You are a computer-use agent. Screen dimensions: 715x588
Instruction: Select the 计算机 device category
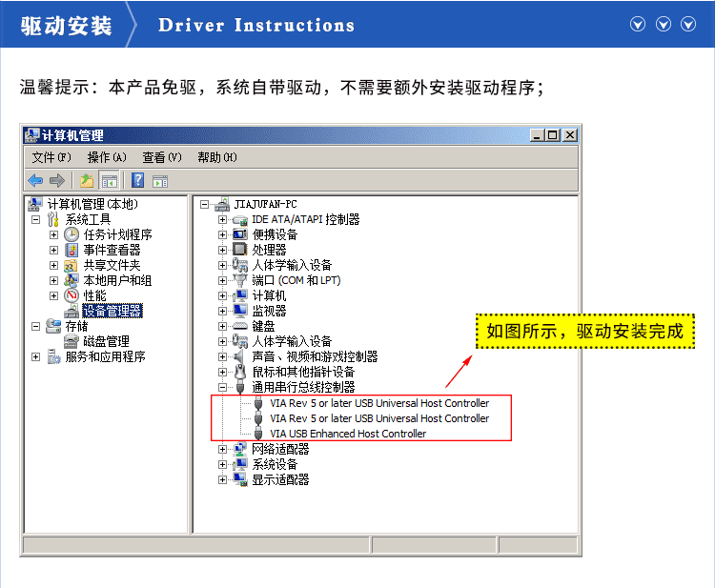tap(269, 295)
